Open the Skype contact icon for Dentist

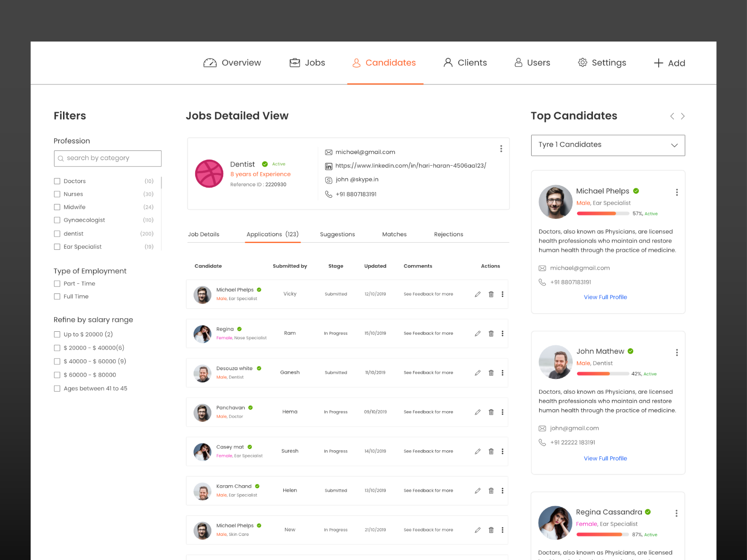point(329,179)
